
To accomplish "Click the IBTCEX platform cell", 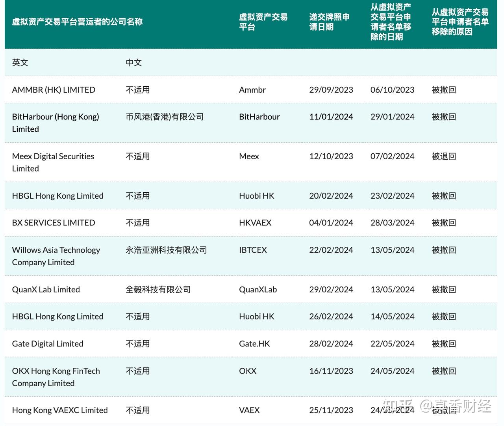I will (x=253, y=250).
